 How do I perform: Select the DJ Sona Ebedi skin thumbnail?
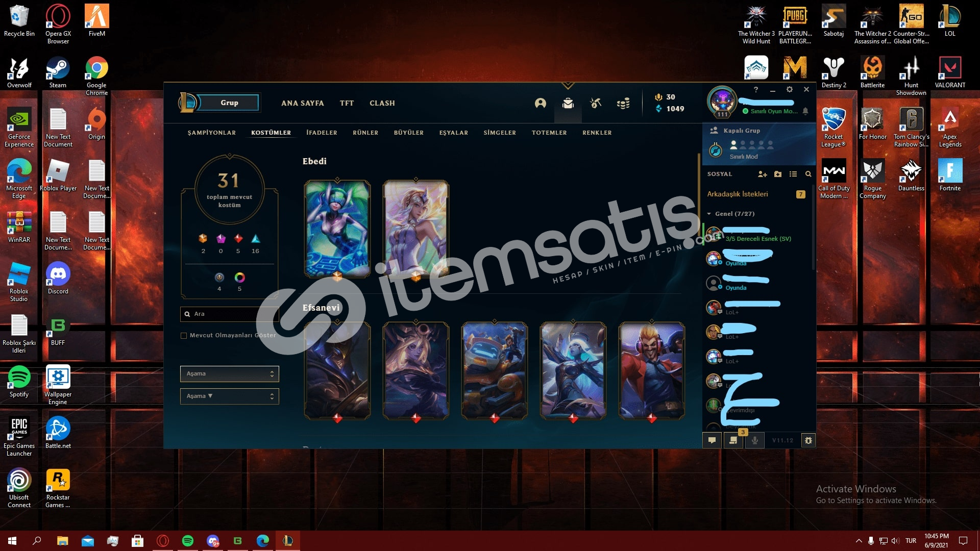coord(337,229)
